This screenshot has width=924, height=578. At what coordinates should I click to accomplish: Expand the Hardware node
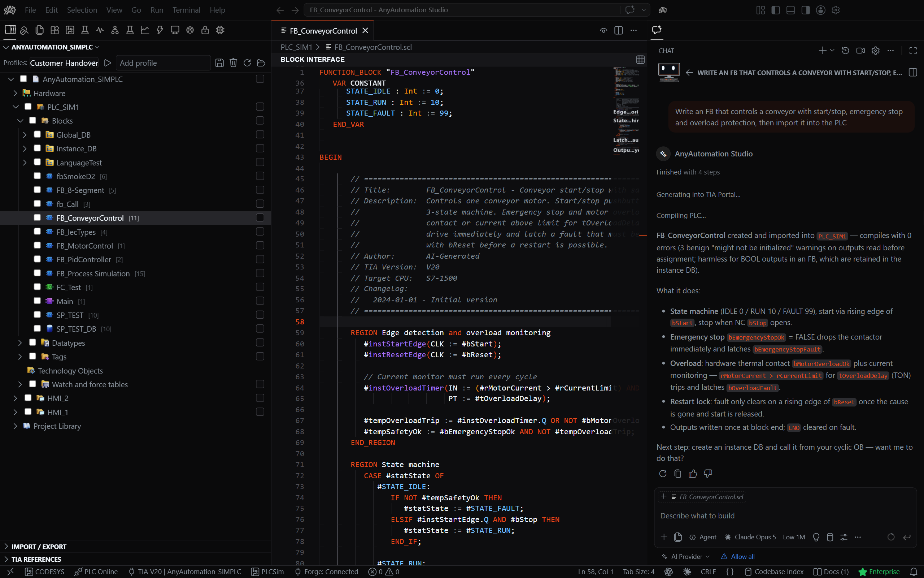[15, 93]
